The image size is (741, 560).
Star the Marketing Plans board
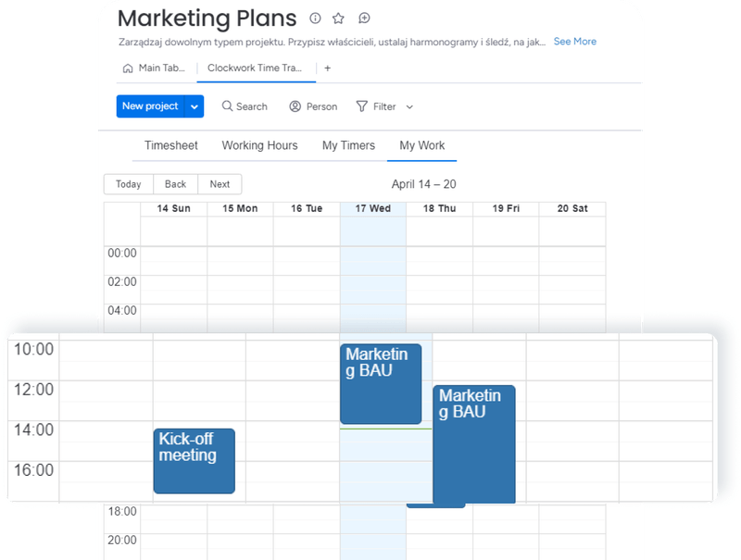pos(338,18)
